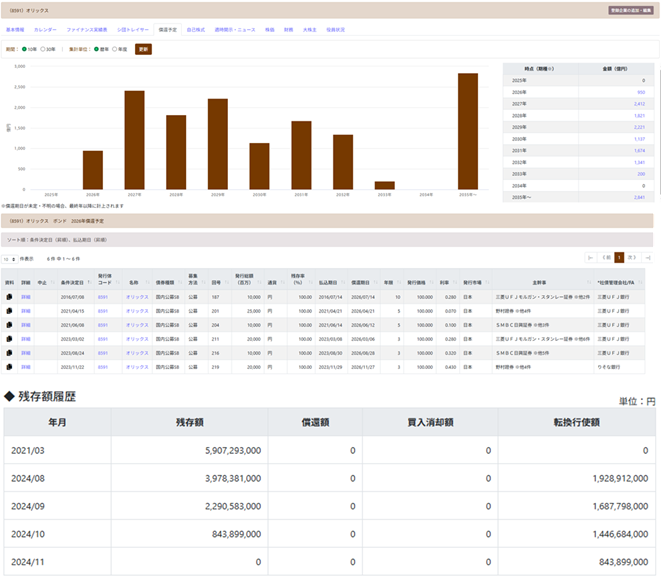Sort table by 発行価格 column arrows
Screen dimensions: 661x579
431,282
